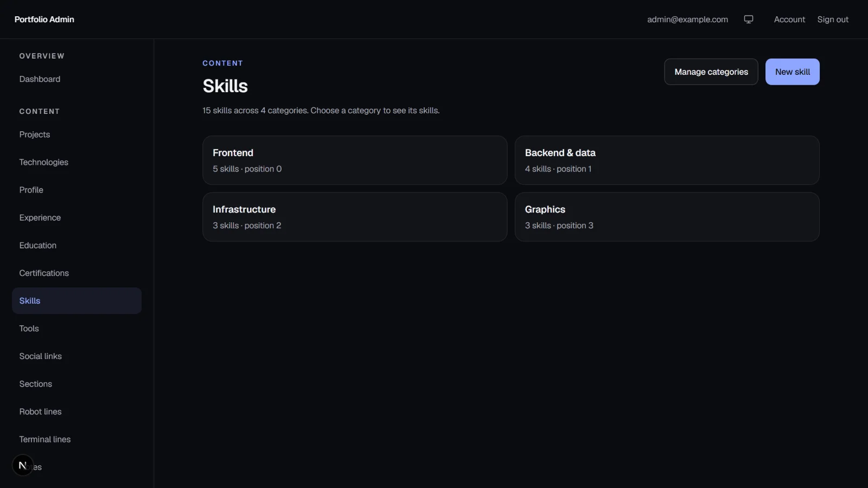Go to the Experience section
The image size is (868, 488).
tap(76, 217)
